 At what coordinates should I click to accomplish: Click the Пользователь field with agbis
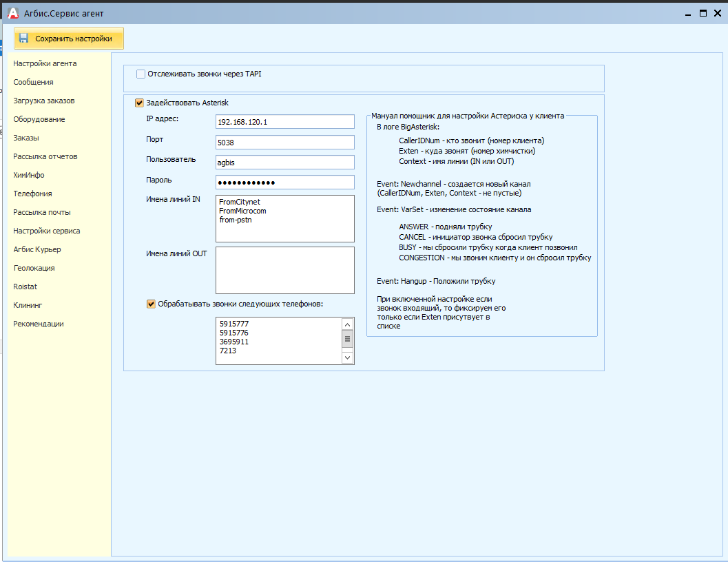pos(285,162)
